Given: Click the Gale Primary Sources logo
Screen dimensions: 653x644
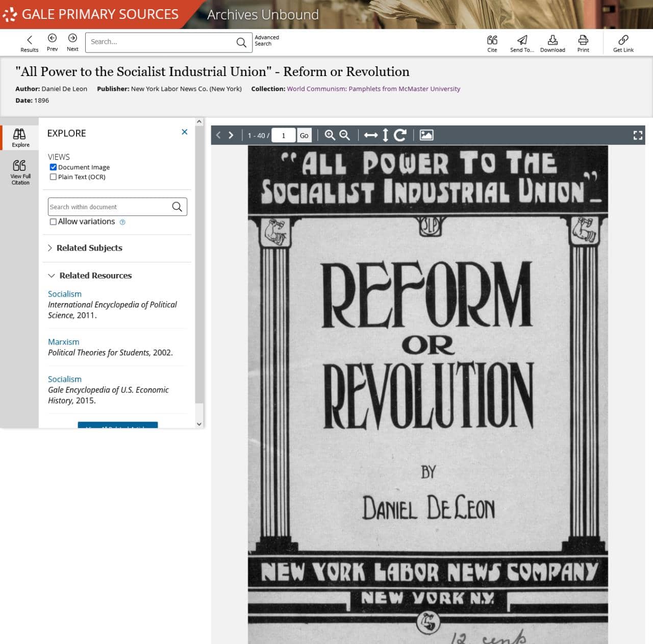Looking at the screenshot, I should [x=91, y=14].
